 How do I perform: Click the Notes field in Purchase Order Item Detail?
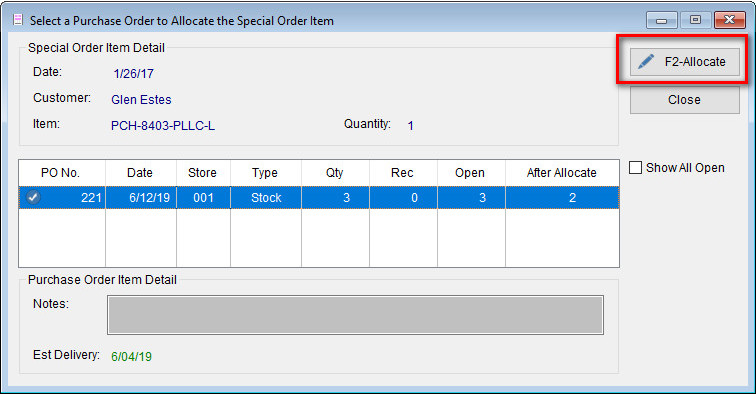click(x=355, y=315)
